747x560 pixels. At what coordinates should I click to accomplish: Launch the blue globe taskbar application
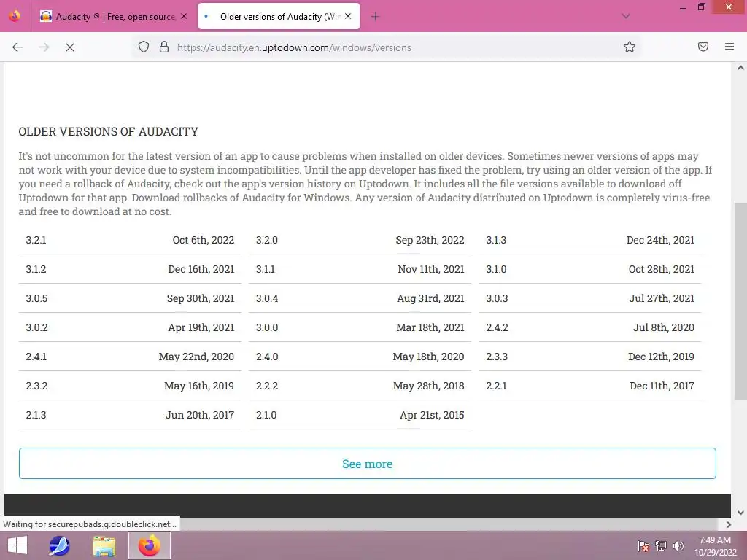pos(59,545)
